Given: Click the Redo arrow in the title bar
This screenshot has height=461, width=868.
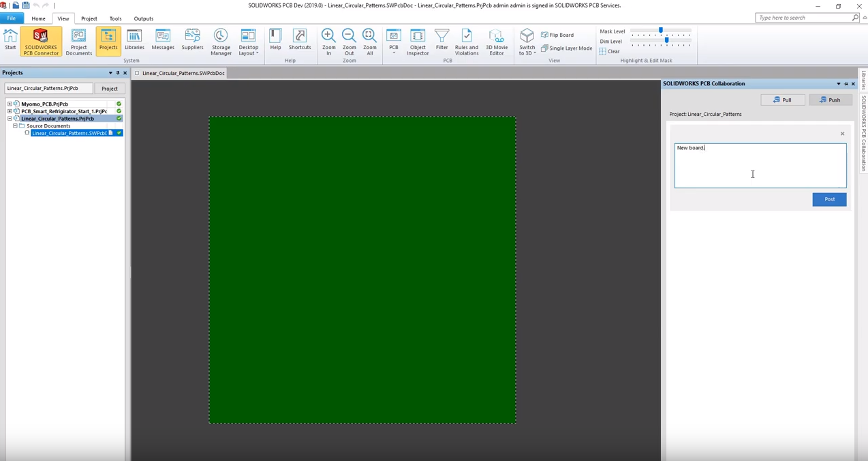Looking at the screenshot, I should point(46,5).
